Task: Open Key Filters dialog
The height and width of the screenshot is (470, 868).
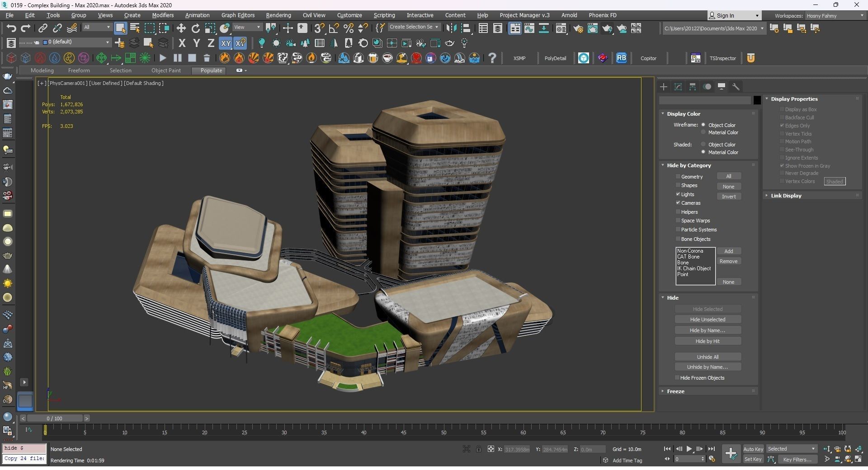Action: point(797,460)
